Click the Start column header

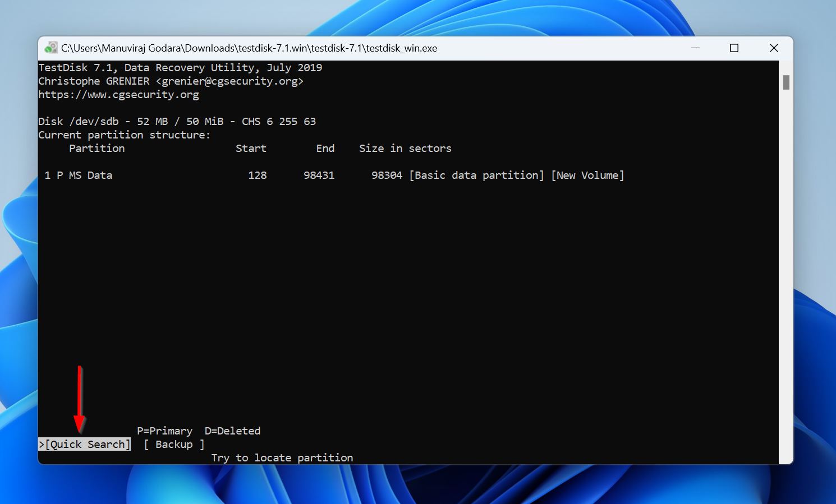point(251,148)
